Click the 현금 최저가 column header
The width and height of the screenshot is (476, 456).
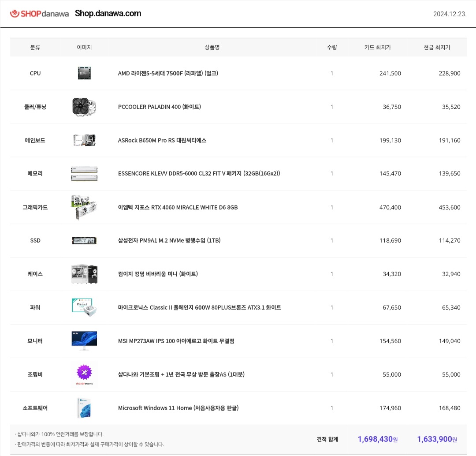click(437, 47)
